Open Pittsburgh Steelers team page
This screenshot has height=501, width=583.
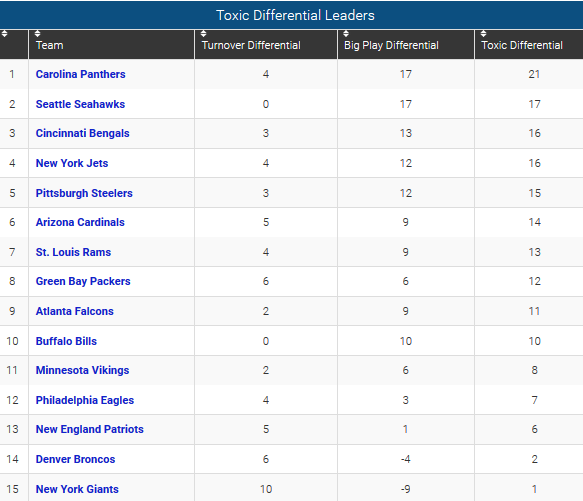coord(84,193)
